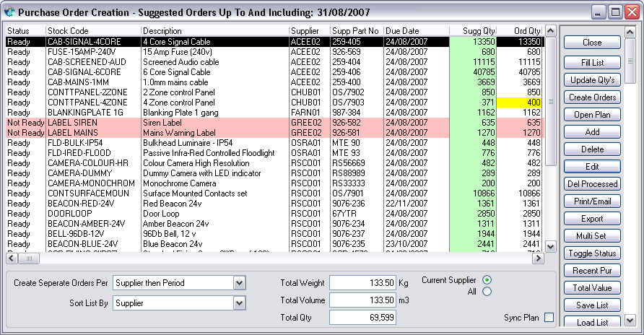Click the Total Volume field
Image resolution: width=644 pixels, height=335 pixels.
pyautogui.click(x=362, y=300)
